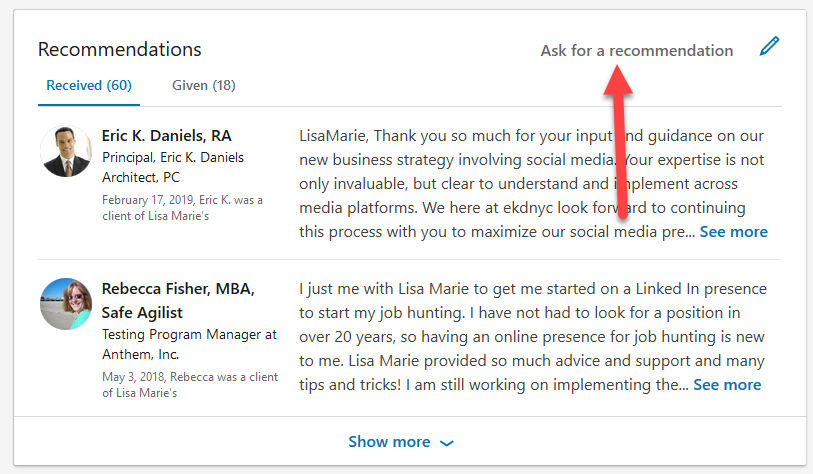Click Ask for a recommendation
The height and width of the screenshot is (474, 813).
point(637,50)
